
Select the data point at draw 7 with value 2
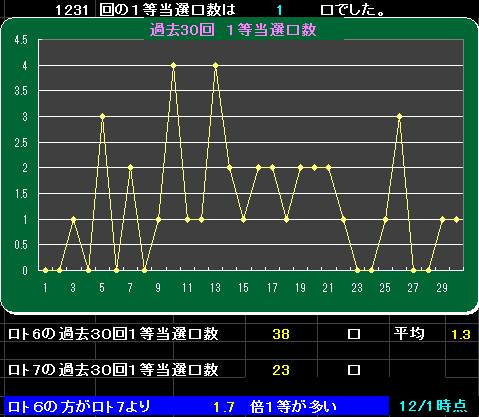point(130,167)
